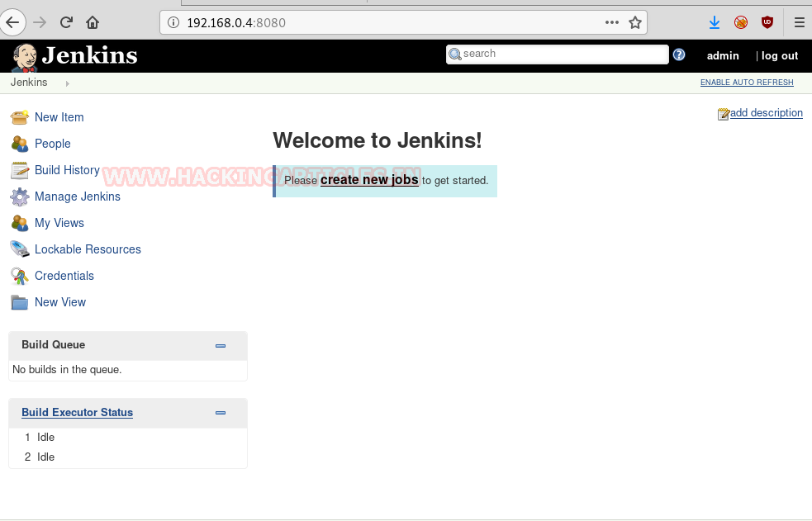Screen dimensions: 812x521
Task: Click the uBlock shield extension icon
Action: click(767, 22)
